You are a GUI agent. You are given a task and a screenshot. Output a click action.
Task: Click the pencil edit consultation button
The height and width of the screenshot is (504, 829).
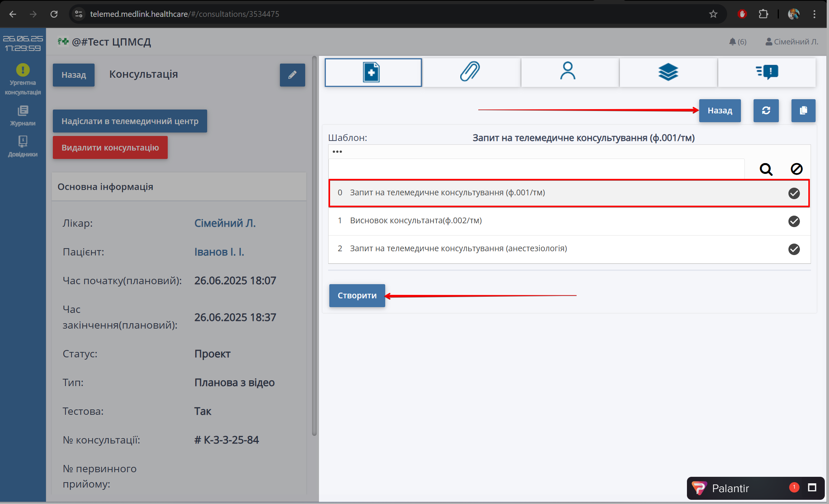click(292, 75)
